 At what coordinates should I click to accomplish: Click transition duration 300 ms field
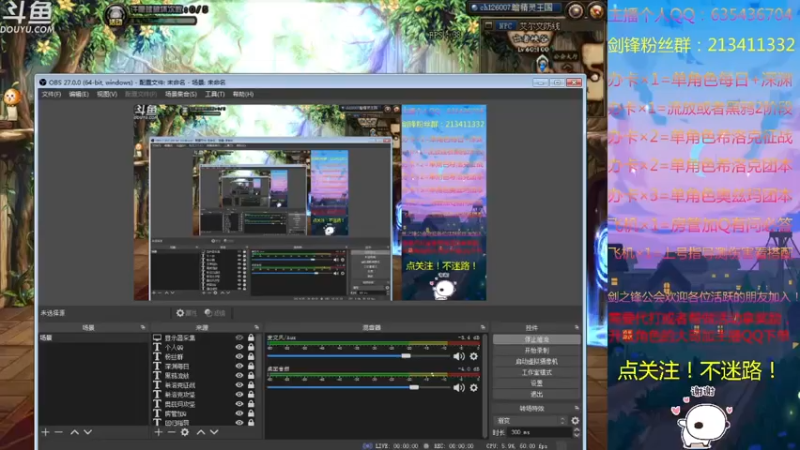(x=538, y=432)
